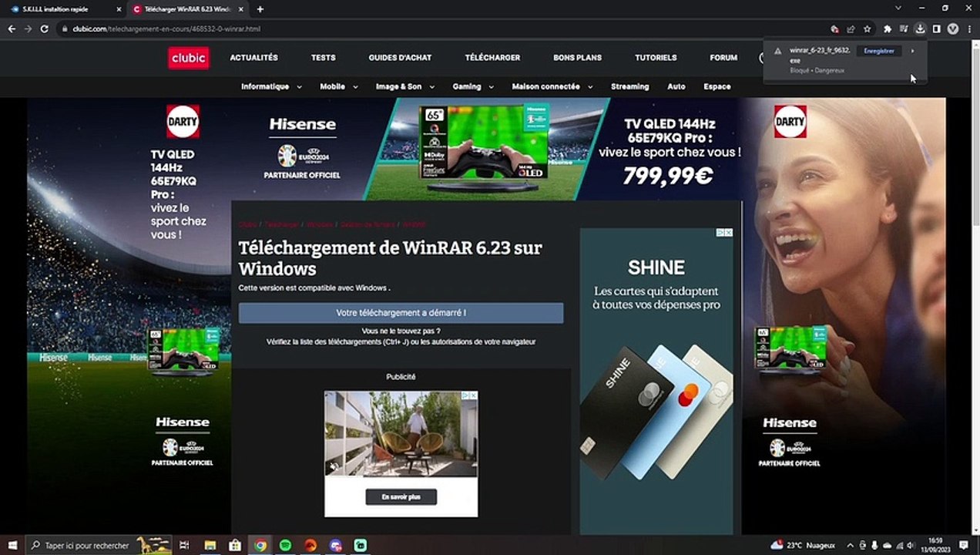The height and width of the screenshot is (555, 980).
Task: Open the TÉLÉCHARGER menu
Action: coord(492,58)
